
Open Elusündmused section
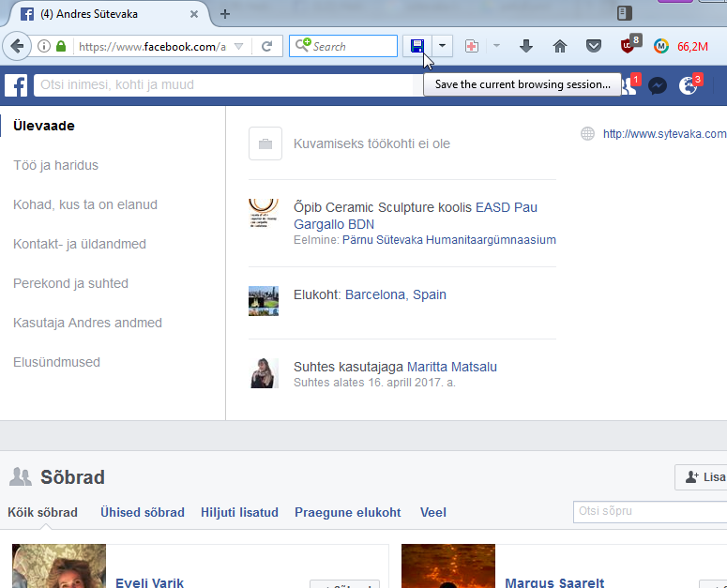coord(56,362)
